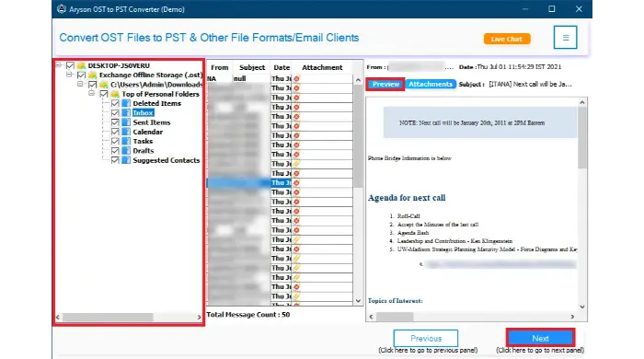Collapse the DESKTOP-JS0VERU tree node
This screenshot has width=644, height=359.
click(59, 65)
